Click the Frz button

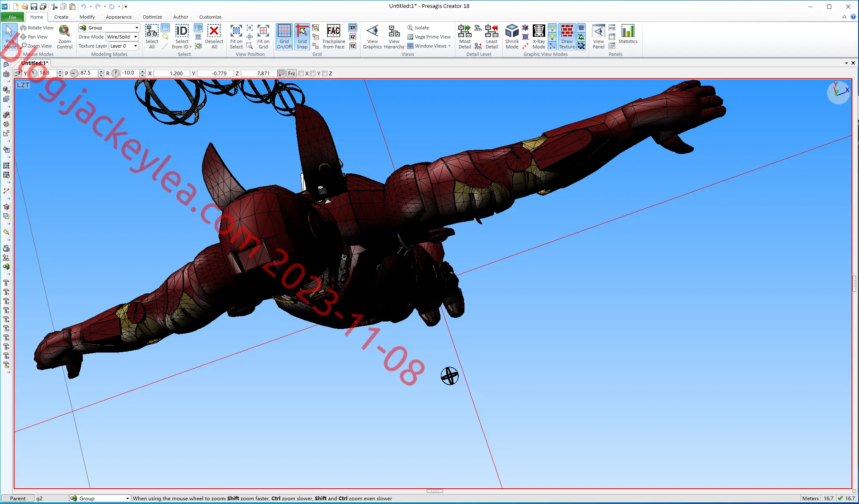tap(291, 74)
